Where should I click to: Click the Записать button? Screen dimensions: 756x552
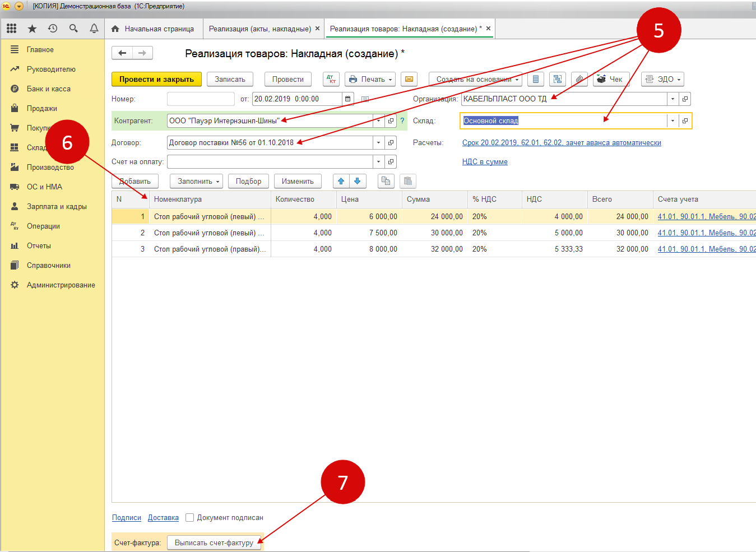pos(230,79)
